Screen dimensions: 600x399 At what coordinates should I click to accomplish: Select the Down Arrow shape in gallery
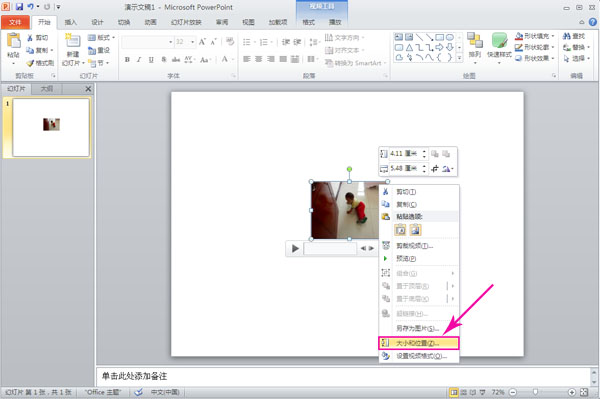click(x=450, y=47)
